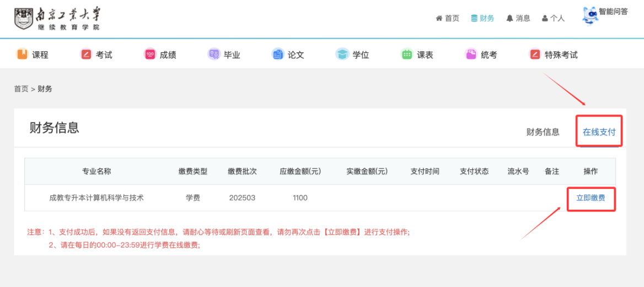Go to 首页 in top navigation
644x287 pixels.
click(447, 18)
